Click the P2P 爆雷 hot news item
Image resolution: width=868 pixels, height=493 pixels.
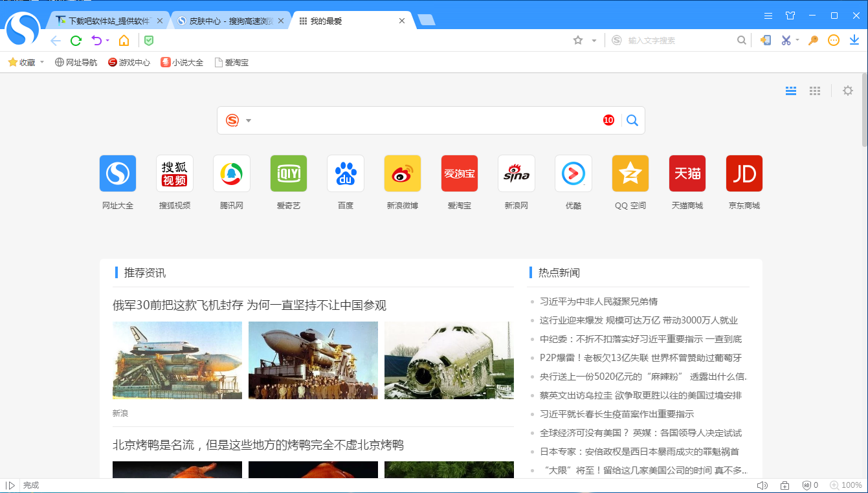point(640,358)
